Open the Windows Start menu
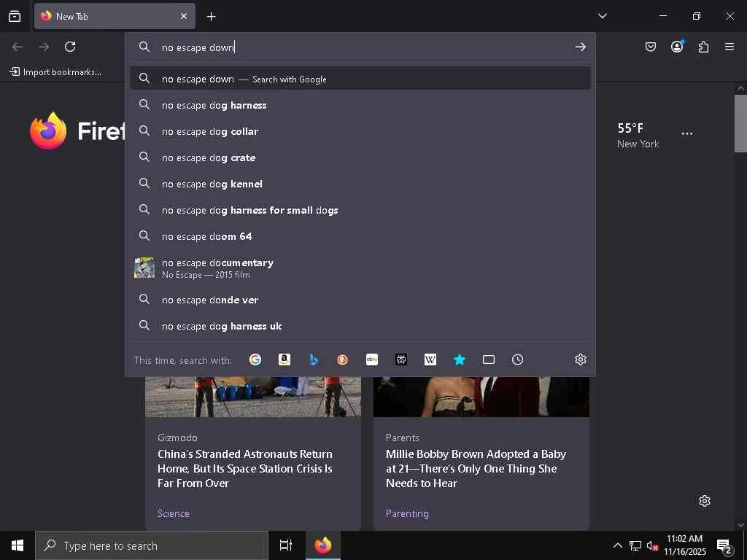This screenshot has width=747, height=560. click(18, 545)
